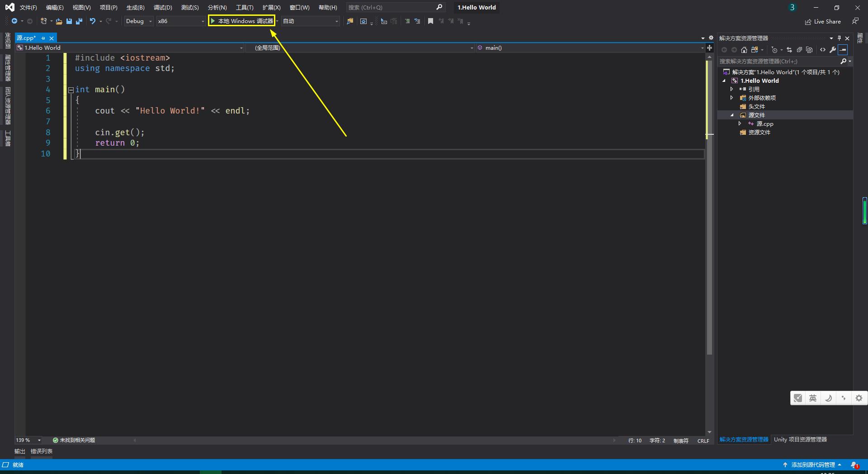Click the 搜索 (Ctrl+Q) search box

(x=396, y=7)
